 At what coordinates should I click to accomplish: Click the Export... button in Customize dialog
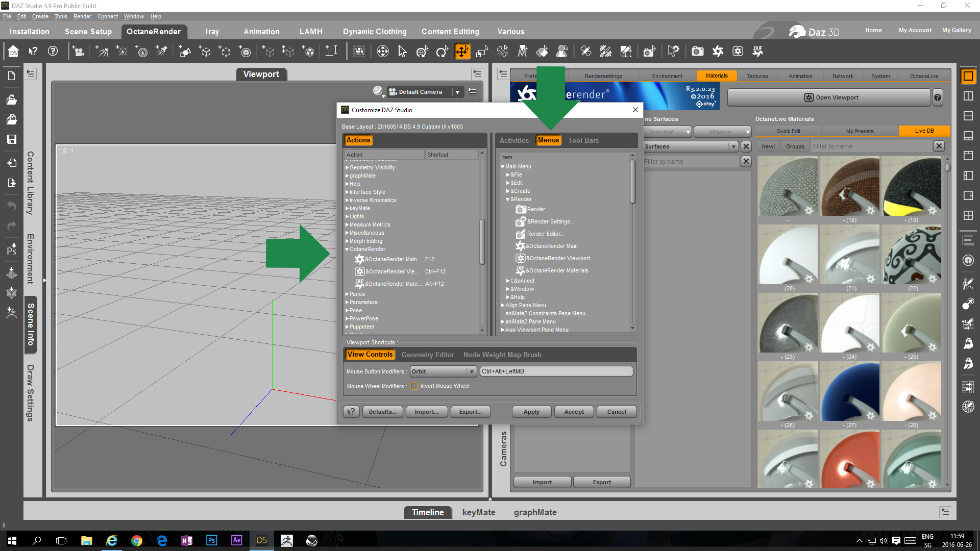click(x=470, y=412)
